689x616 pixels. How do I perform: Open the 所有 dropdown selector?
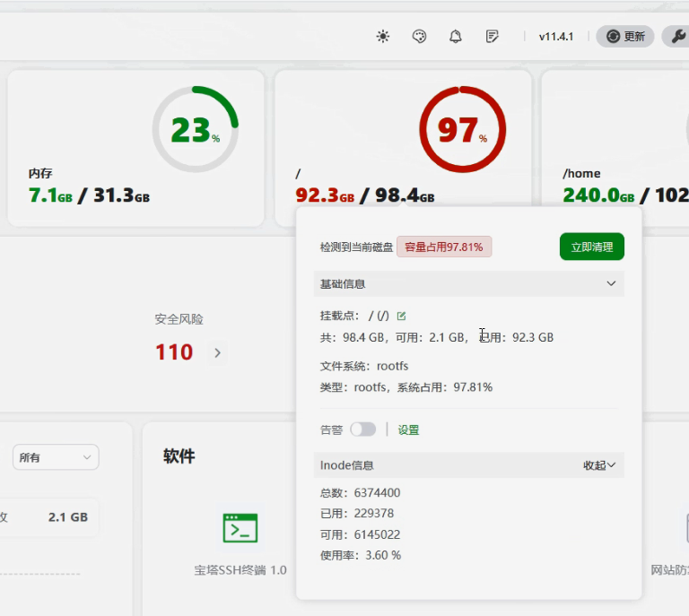[56, 457]
